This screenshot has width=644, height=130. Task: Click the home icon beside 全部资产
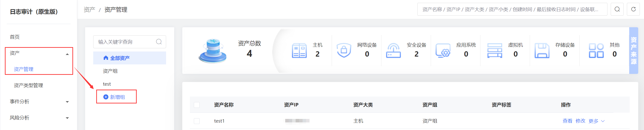click(106, 58)
